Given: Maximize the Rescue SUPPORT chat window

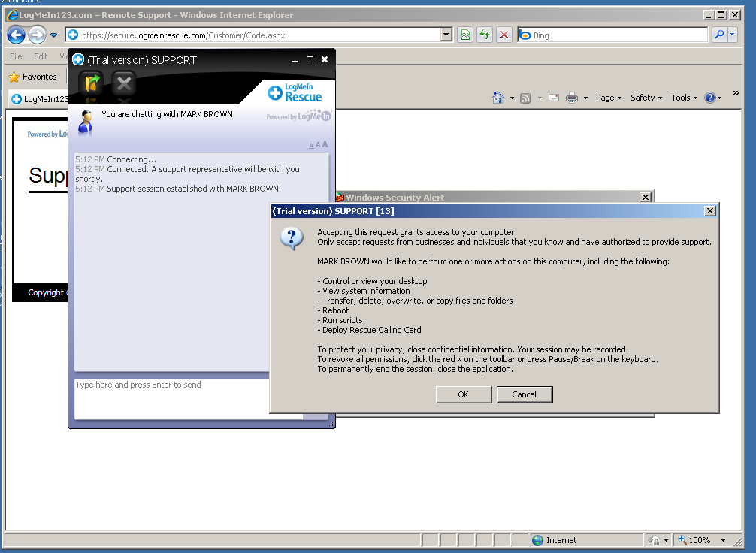Looking at the screenshot, I should point(310,59).
